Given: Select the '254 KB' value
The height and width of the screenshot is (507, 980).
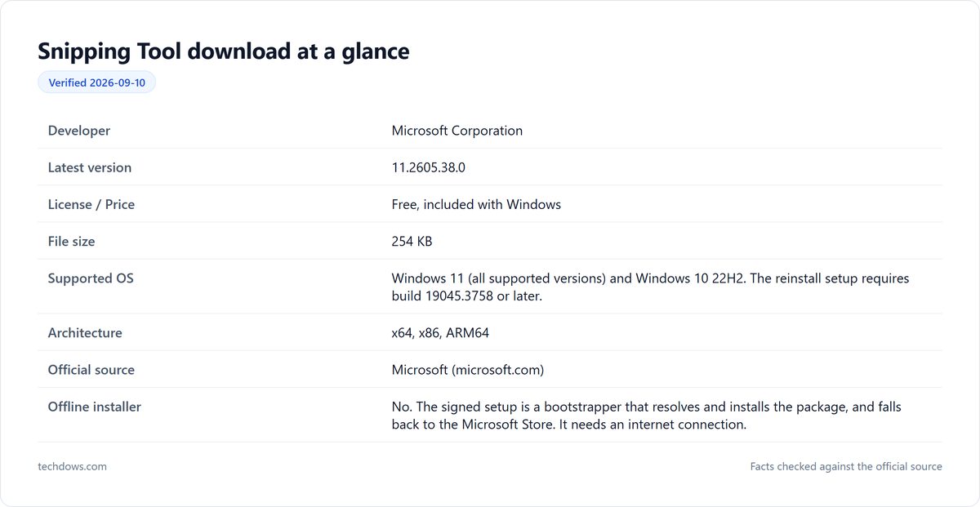Looking at the screenshot, I should pyautogui.click(x=412, y=242).
